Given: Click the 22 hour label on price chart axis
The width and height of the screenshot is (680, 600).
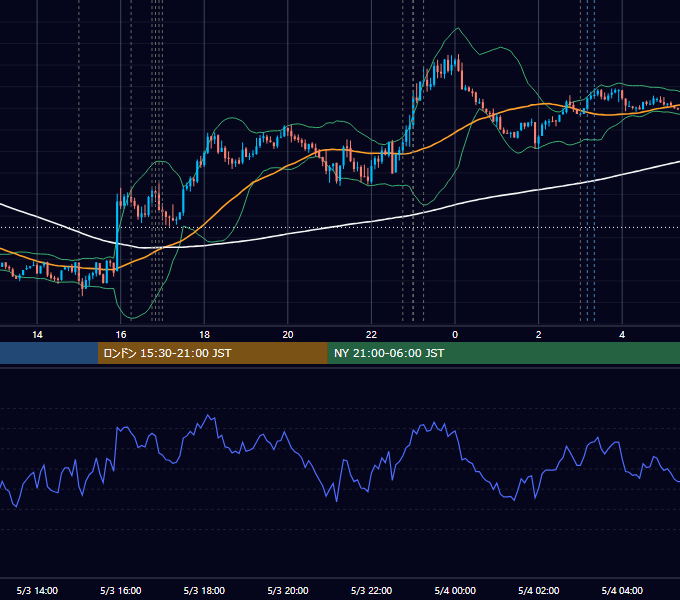Looking at the screenshot, I should tap(371, 335).
